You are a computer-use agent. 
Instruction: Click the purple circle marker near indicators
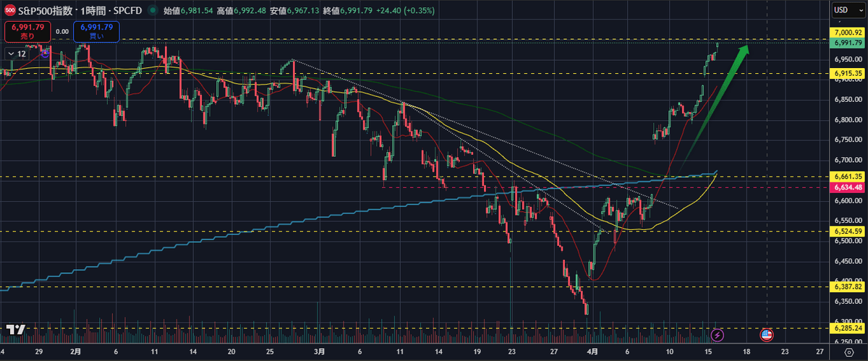coord(45,54)
